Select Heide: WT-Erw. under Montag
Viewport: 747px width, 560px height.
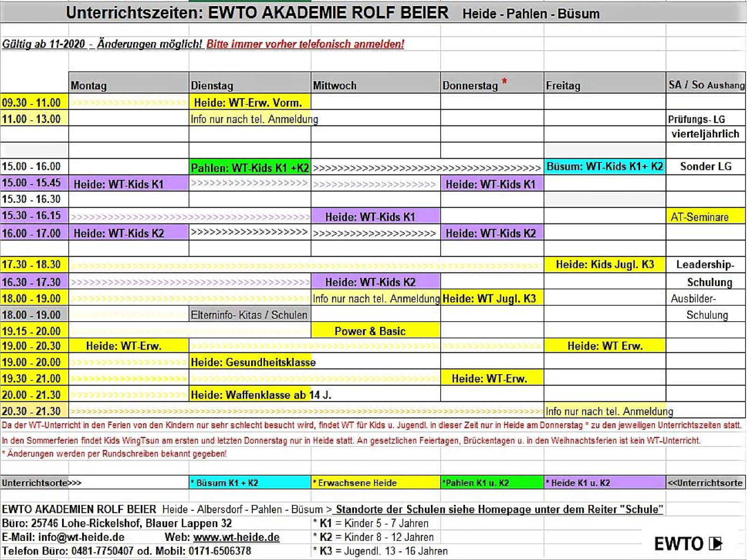click(x=129, y=346)
